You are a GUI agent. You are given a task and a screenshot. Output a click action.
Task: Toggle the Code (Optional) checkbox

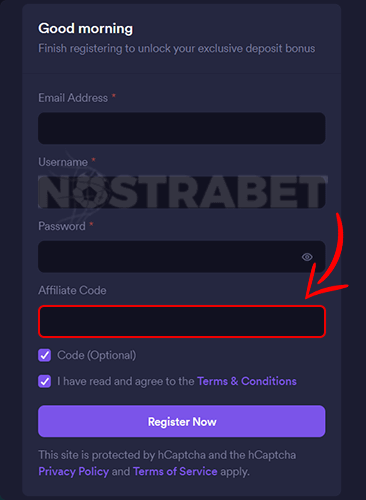pos(45,355)
